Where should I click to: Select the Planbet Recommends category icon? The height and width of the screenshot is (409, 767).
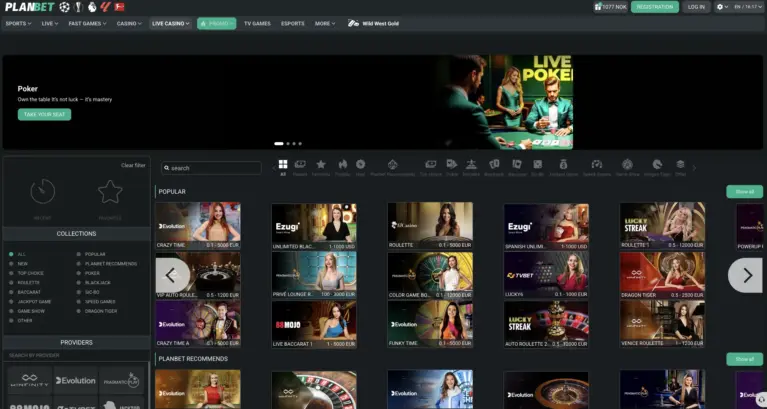coord(392,164)
